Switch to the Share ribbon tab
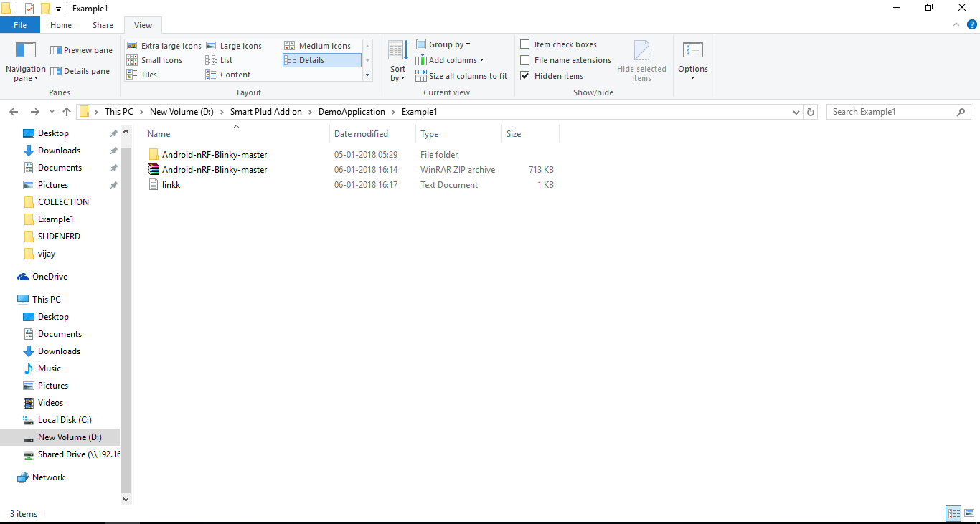 click(103, 24)
